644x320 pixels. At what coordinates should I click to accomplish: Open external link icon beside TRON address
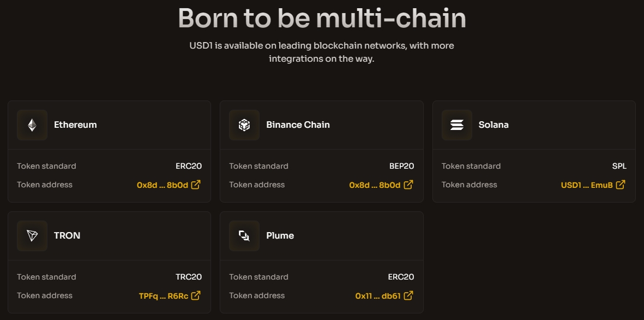pyautogui.click(x=196, y=295)
